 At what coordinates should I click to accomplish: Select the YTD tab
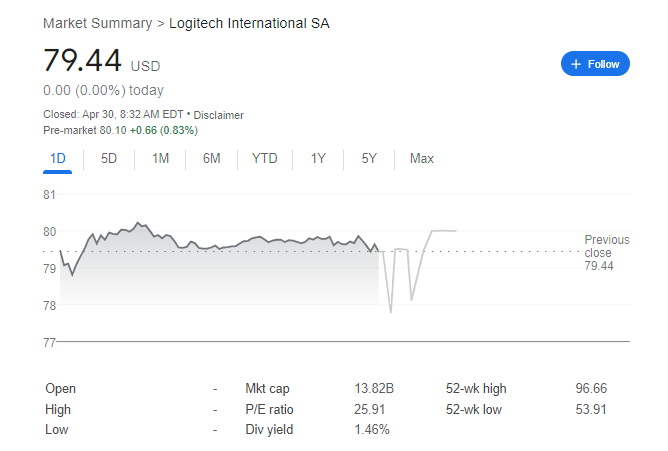(265, 158)
